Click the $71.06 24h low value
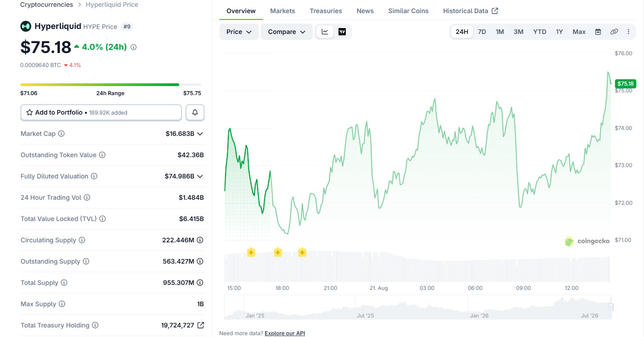The image size is (644, 337). point(29,93)
